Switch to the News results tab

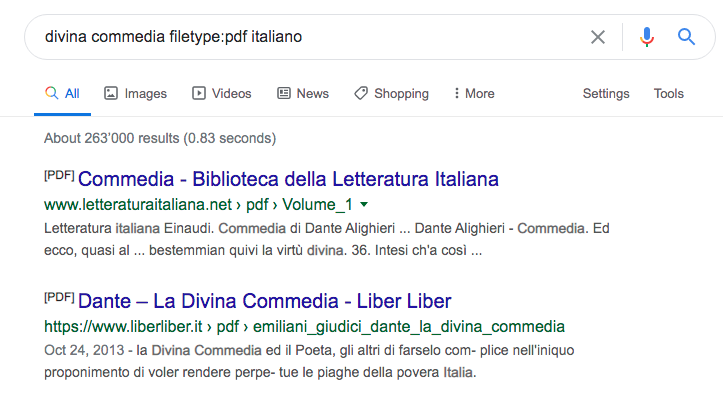(x=303, y=93)
